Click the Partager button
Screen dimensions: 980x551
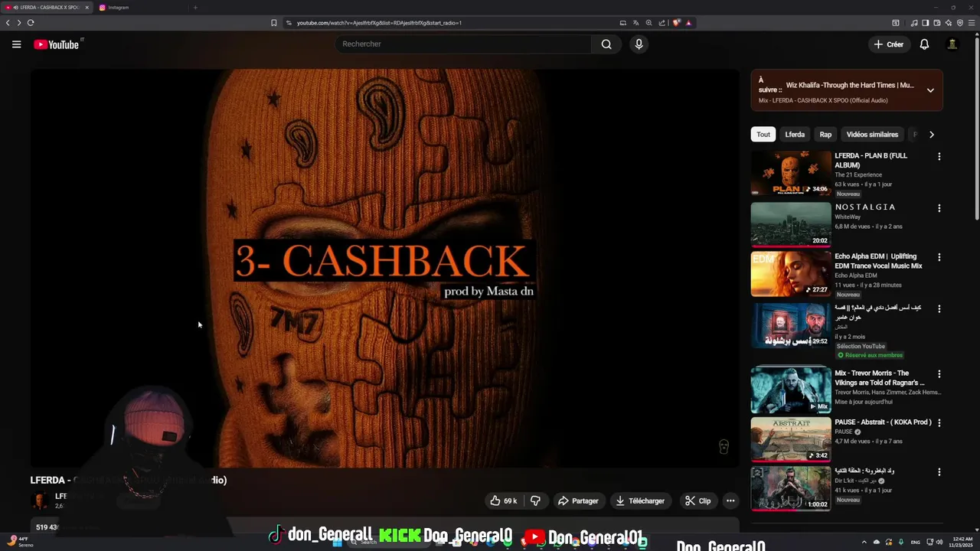[578, 500]
